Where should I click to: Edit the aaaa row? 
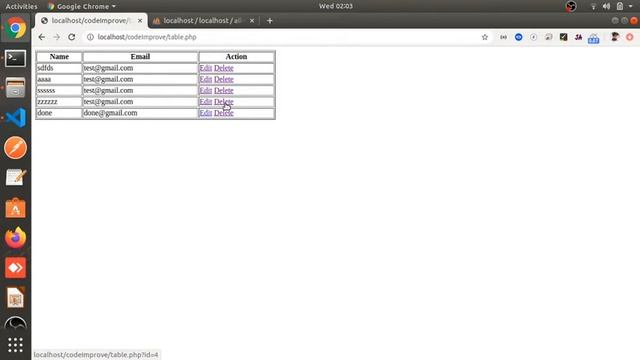click(x=205, y=79)
